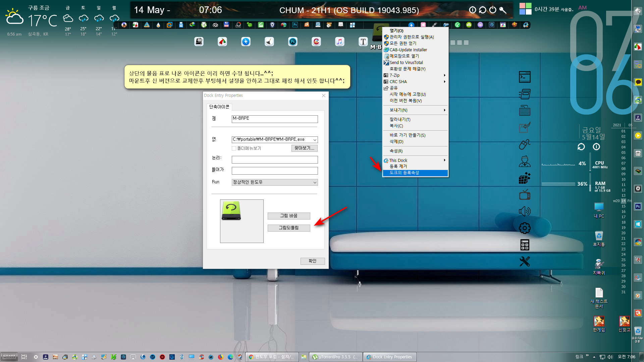Click the 찾아보기... browse button
The height and width of the screenshot is (362, 644).
click(304, 148)
